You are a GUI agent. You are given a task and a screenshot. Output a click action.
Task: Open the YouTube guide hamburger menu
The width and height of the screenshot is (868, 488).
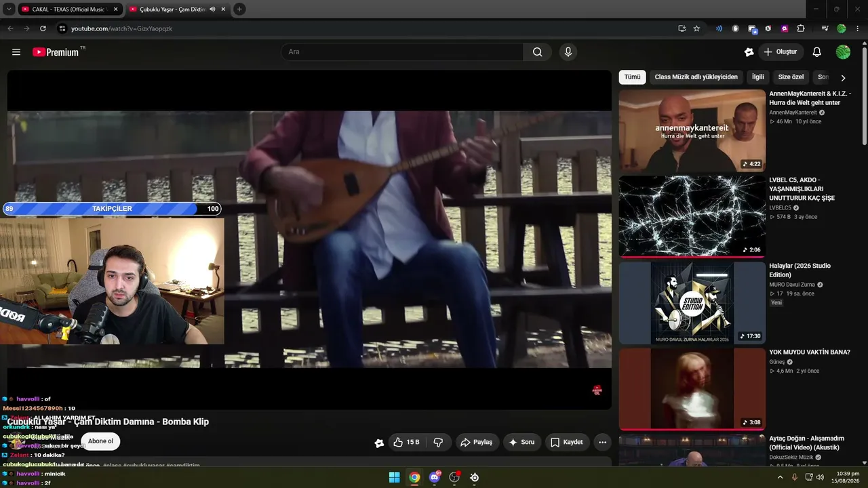[16, 52]
